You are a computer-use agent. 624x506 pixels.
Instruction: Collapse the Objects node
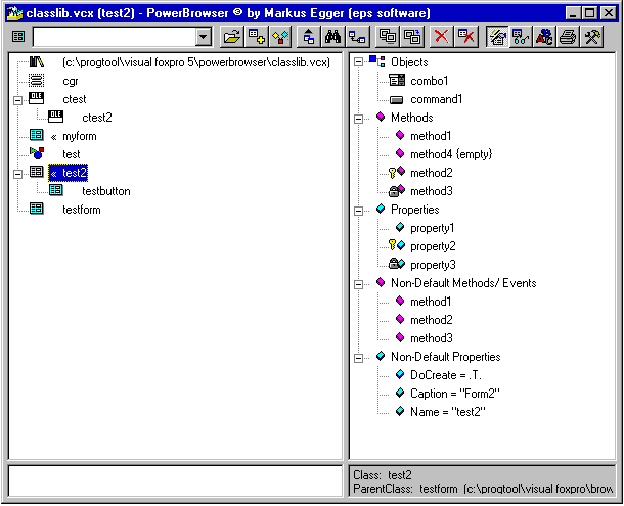[359, 62]
